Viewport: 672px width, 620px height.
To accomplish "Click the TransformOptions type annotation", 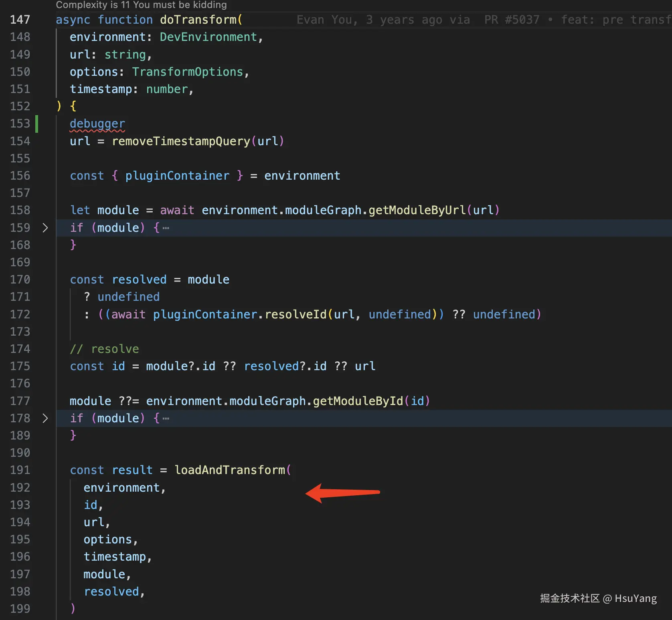I will [188, 72].
